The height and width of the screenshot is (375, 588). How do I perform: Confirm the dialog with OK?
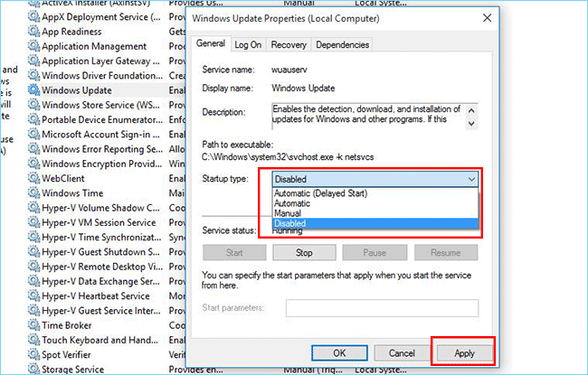[x=339, y=353]
